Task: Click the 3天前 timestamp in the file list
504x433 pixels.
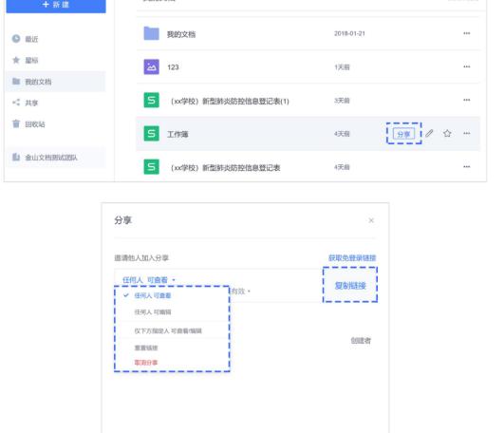Action: (342, 101)
